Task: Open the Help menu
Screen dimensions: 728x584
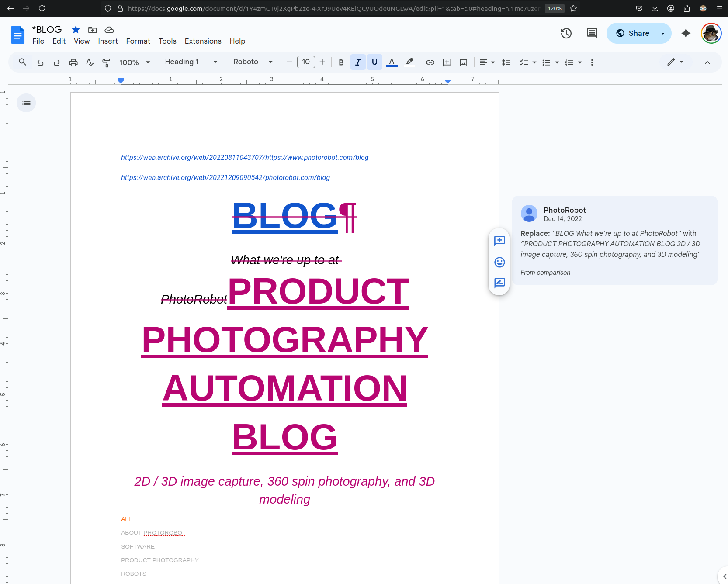Action: (x=237, y=41)
